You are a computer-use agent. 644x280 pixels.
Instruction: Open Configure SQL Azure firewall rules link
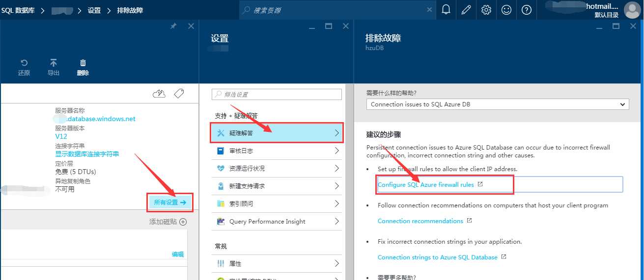pyautogui.click(x=426, y=185)
